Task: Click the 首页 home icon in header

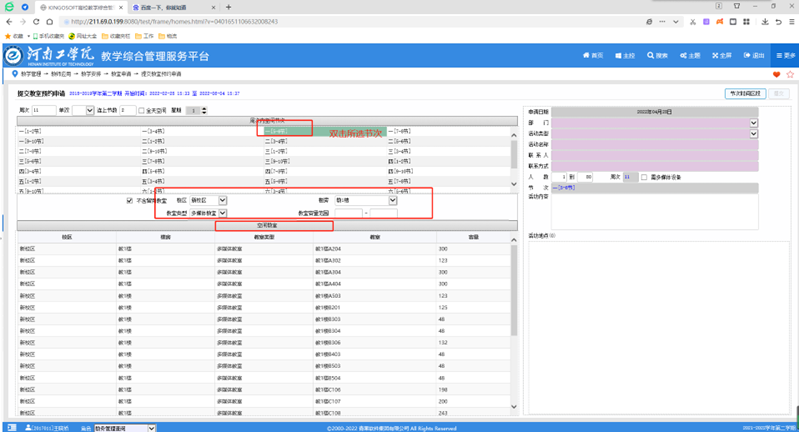Action: [x=593, y=56]
